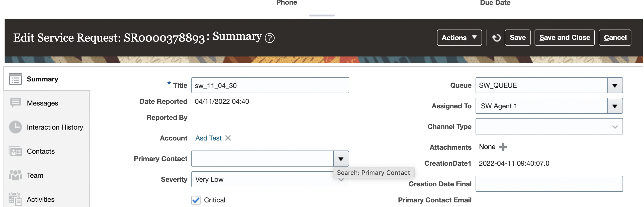The width and height of the screenshot is (644, 207).
Task: Click the Activities calendar icon
Action: click(15, 199)
